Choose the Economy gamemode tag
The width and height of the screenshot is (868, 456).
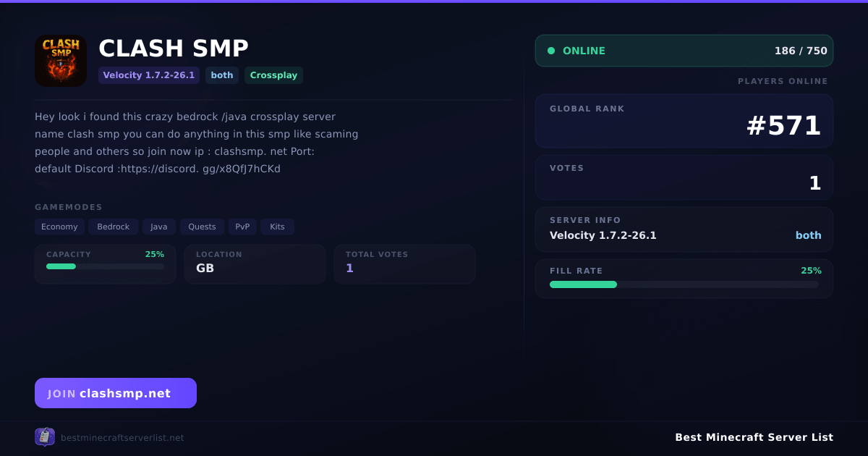(x=59, y=227)
